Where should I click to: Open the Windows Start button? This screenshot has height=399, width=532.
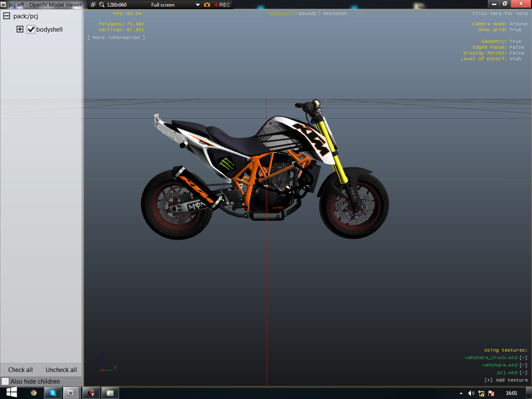[x=12, y=392]
